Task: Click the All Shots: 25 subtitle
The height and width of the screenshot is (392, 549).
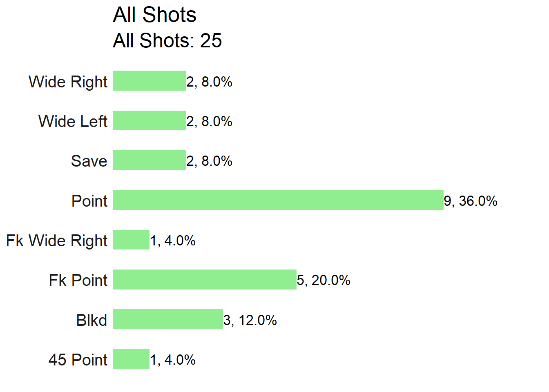Action: click(x=167, y=41)
